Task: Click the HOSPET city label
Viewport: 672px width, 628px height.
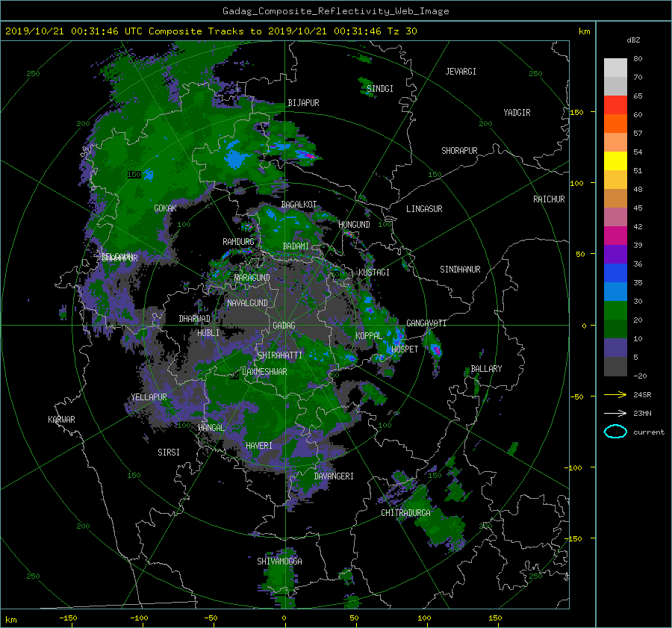Action: (x=405, y=349)
